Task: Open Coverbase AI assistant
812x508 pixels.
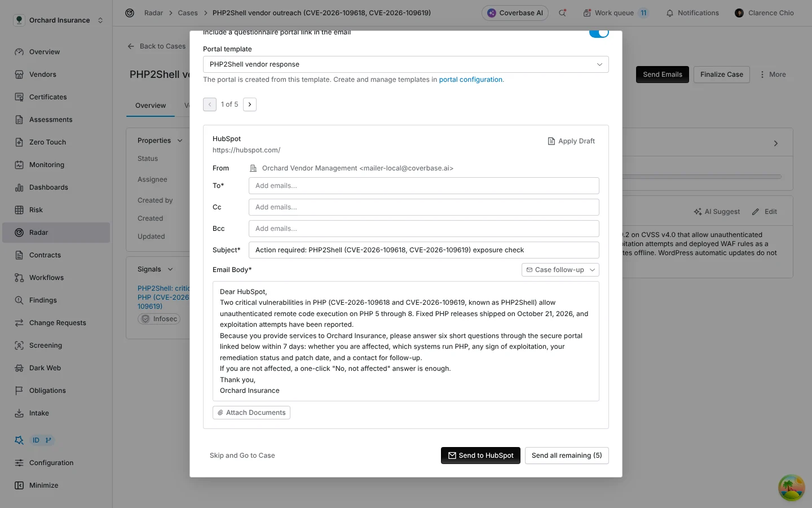Action: (515, 13)
